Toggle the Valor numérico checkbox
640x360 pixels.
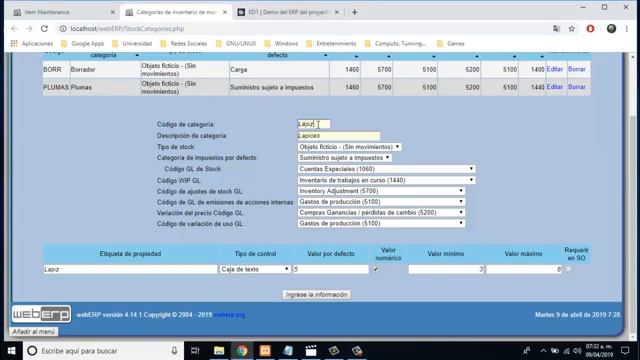click(x=376, y=269)
